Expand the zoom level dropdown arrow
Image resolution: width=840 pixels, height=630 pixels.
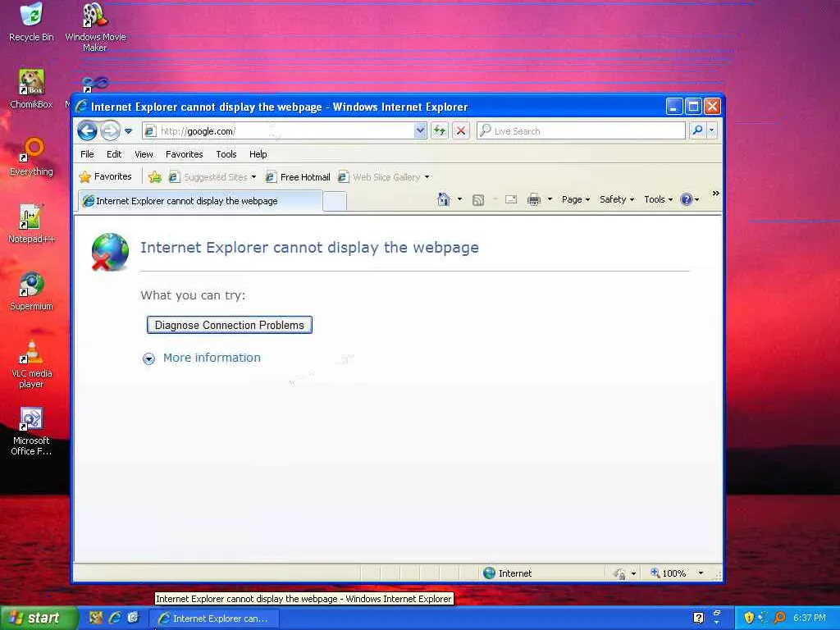pyautogui.click(x=701, y=573)
